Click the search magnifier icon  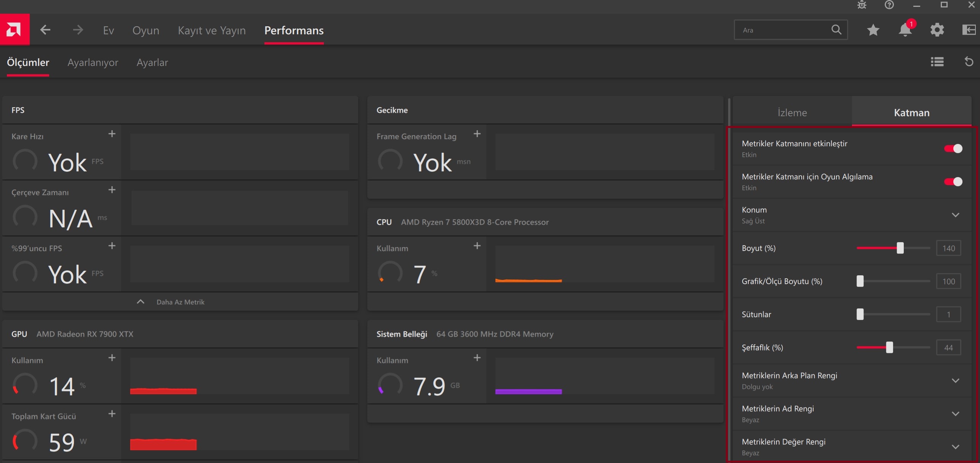[x=836, y=30]
